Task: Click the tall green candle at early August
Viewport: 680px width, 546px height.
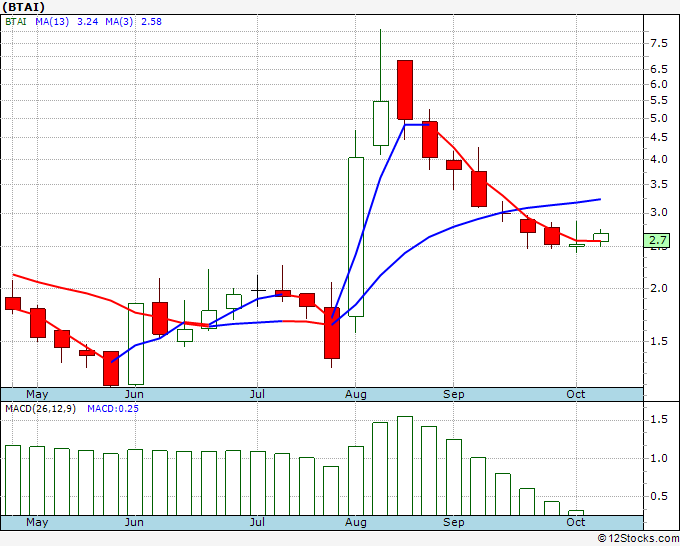Action: click(356, 237)
